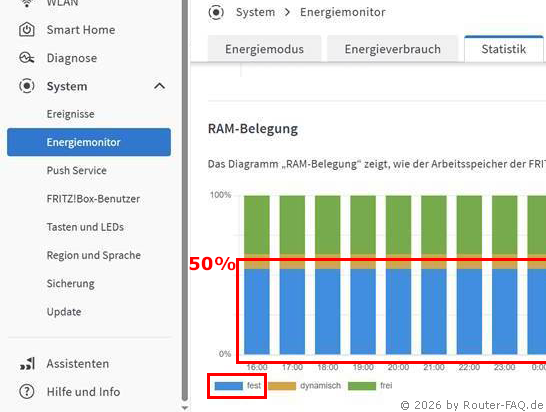
Task: Click the System icon in sidebar
Action: pyautogui.click(x=27, y=86)
